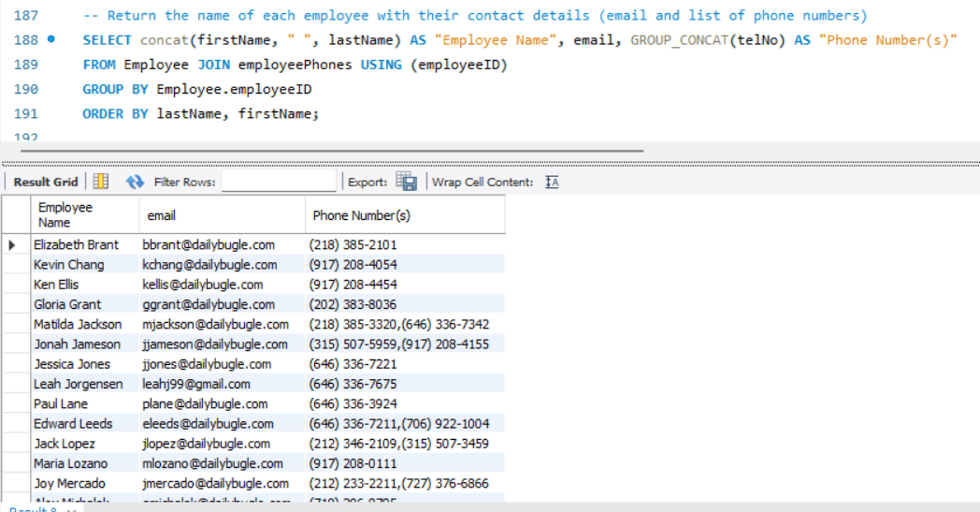This screenshot has height=512, width=980.
Task: Select email mlozano@dailybugle.com
Action: [223, 464]
